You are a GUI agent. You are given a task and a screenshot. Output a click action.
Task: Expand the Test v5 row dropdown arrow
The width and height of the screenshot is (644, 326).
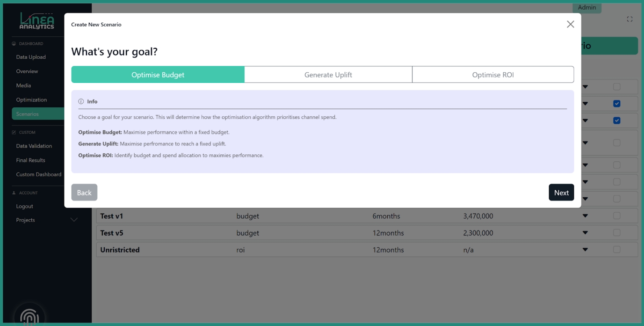[585, 233]
